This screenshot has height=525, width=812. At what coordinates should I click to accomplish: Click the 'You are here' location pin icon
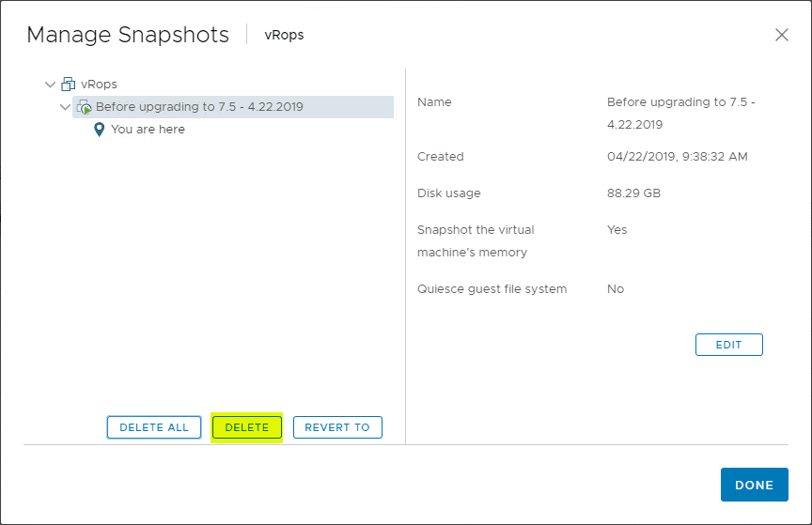point(100,130)
